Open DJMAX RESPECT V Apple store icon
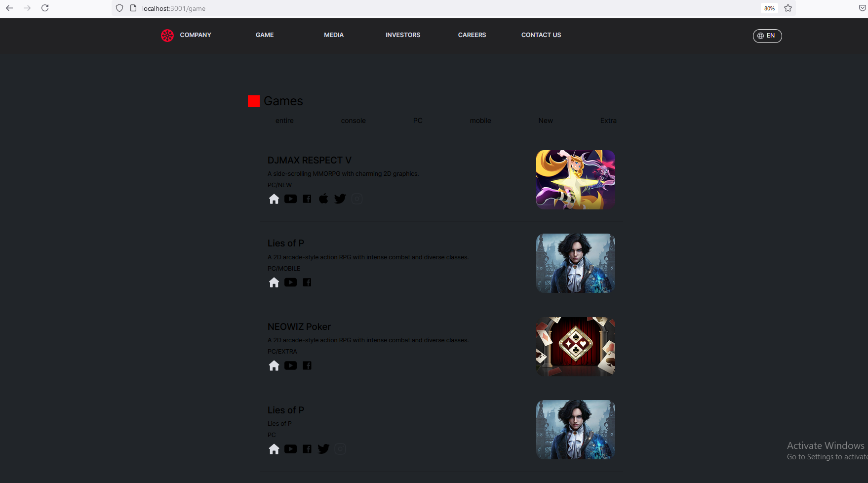This screenshot has width=868, height=483. click(323, 199)
